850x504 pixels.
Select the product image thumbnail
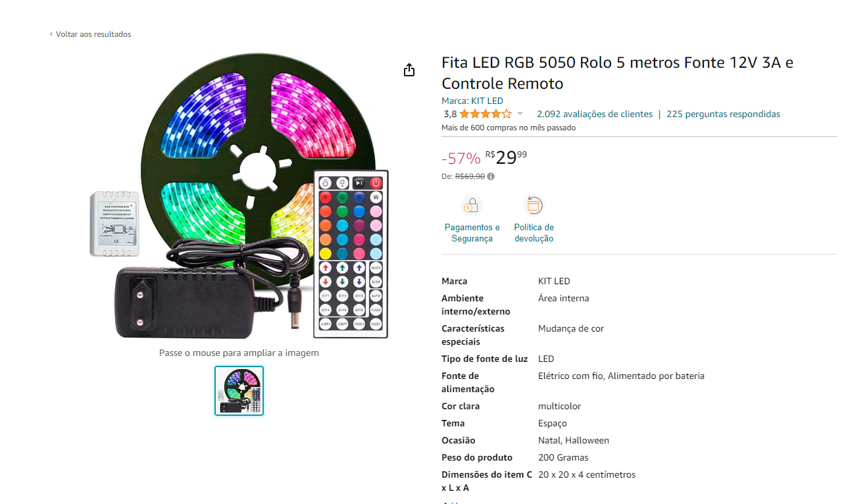[x=239, y=391]
